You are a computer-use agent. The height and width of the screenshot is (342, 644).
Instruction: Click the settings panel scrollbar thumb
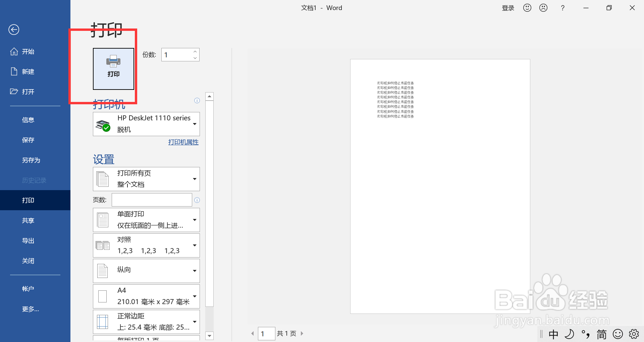(x=210, y=204)
